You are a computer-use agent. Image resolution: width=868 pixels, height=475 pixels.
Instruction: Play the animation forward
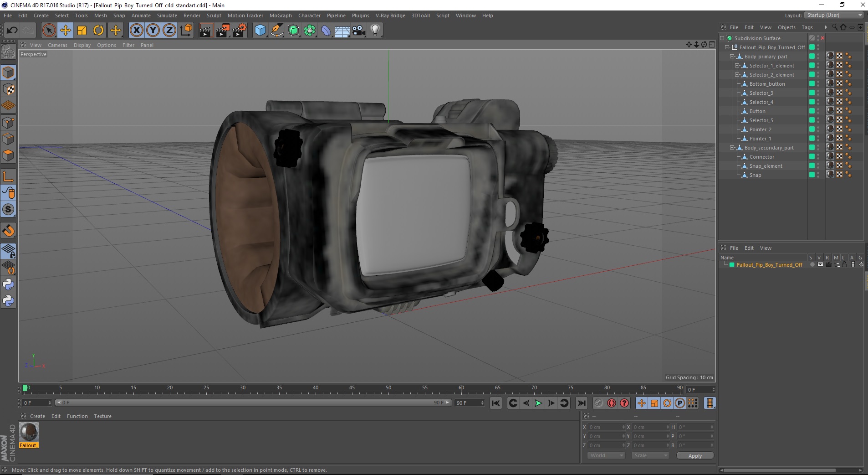[538, 403]
